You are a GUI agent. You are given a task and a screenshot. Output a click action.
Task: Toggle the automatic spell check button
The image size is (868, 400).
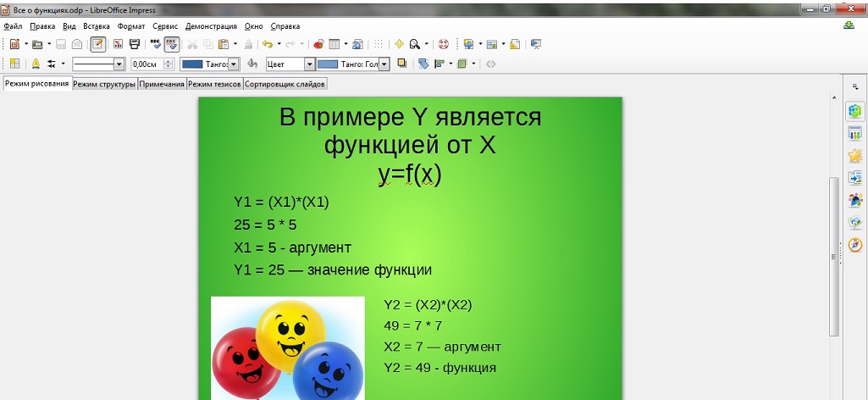tap(171, 44)
